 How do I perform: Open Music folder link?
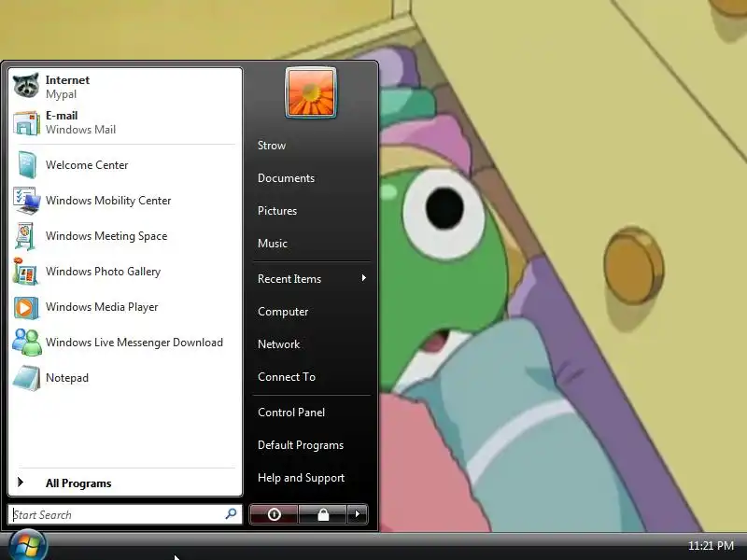[273, 244]
